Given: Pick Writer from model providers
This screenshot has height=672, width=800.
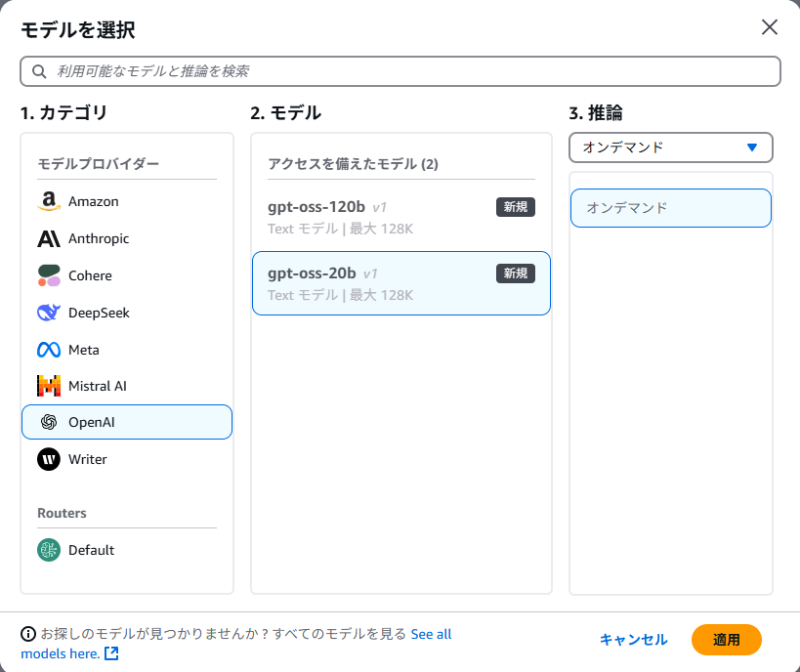Looking at the screenshot, I should [x=87, y=459].
